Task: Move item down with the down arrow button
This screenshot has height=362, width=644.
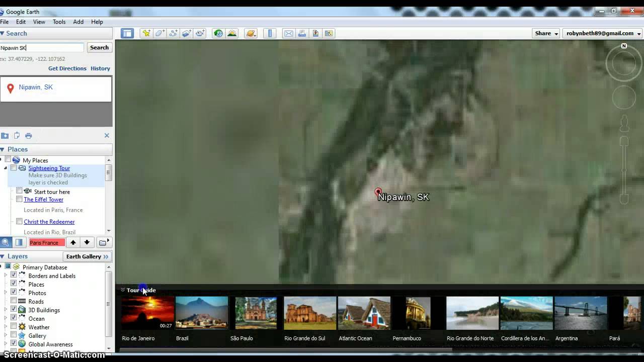Action: coord(87,242)
